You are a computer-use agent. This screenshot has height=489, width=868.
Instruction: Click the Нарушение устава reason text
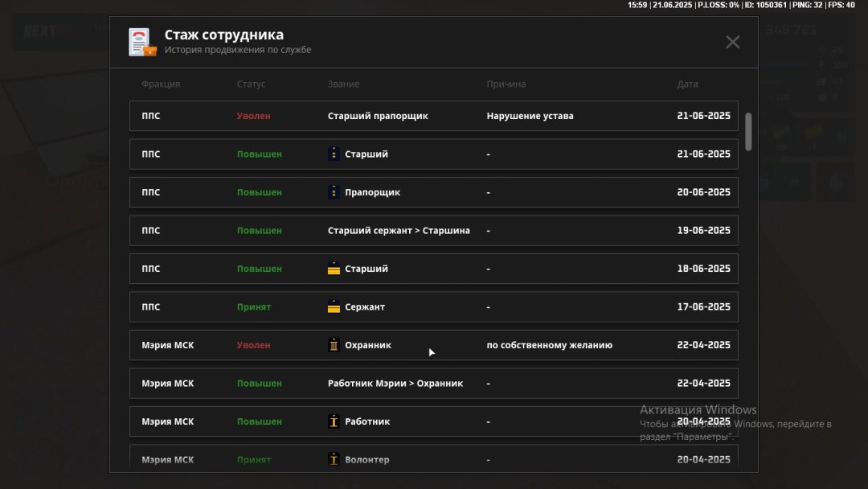tap(530, 116)
